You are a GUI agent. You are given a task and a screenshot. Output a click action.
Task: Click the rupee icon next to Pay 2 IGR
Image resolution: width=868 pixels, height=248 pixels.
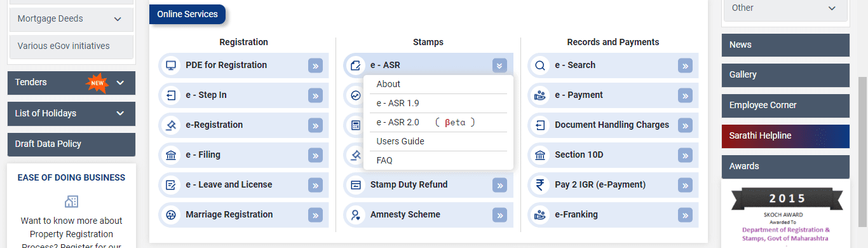click(540, 185)
